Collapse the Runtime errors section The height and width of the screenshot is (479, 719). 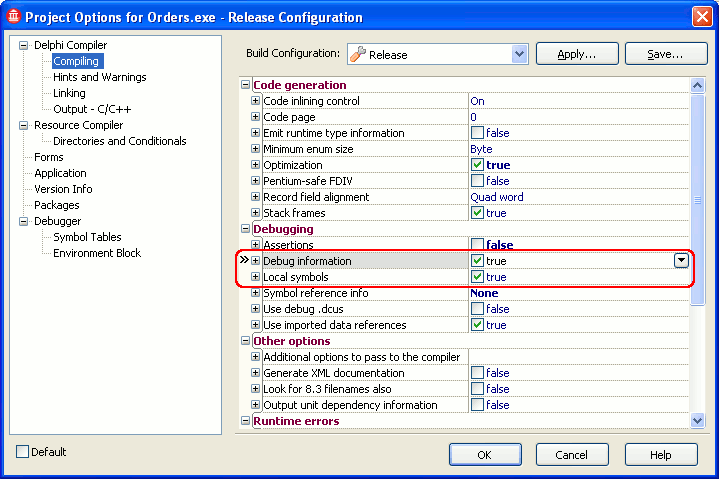pos(246,421)
